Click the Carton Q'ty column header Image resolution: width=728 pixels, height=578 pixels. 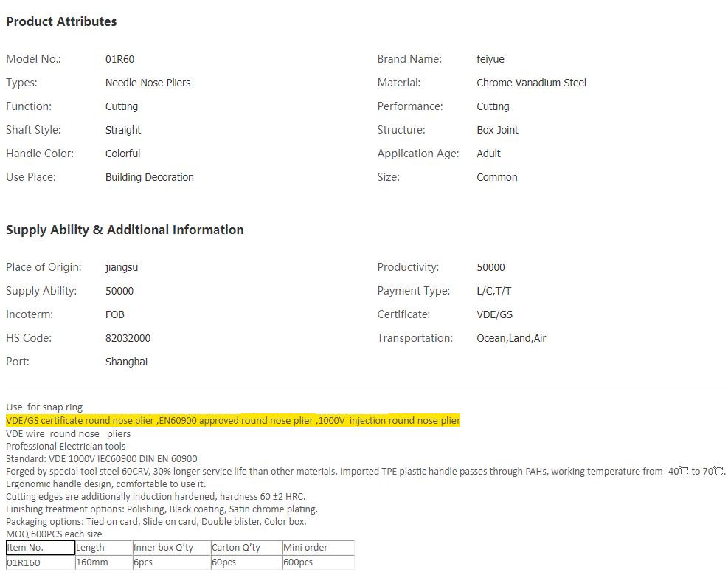coord(246,548)
